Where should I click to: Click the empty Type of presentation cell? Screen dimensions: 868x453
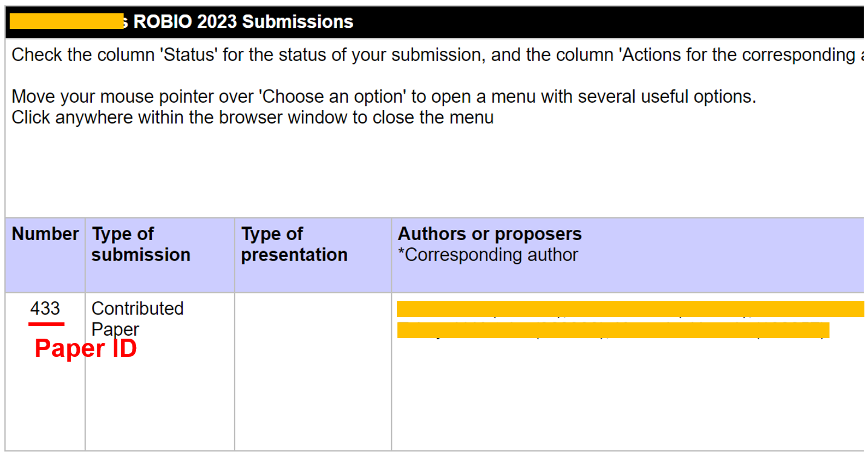[313, 371]
